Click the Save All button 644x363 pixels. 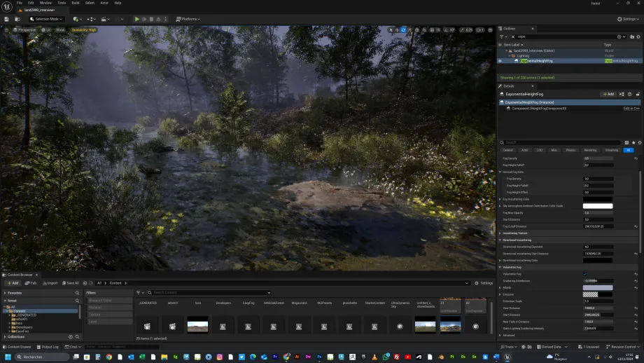click(70, 283)
